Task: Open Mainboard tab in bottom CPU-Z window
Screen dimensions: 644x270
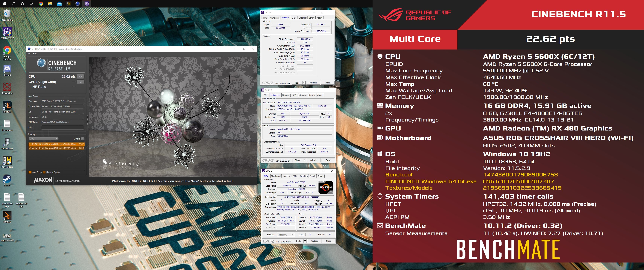Action: 276,176
